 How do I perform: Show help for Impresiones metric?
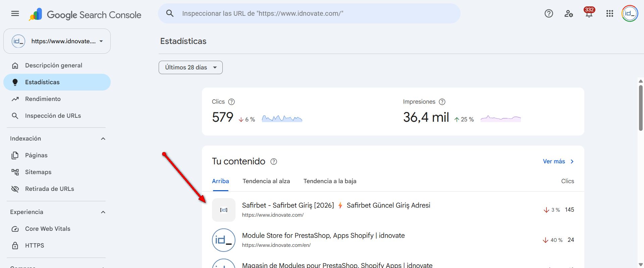click(x=442, y=102)
